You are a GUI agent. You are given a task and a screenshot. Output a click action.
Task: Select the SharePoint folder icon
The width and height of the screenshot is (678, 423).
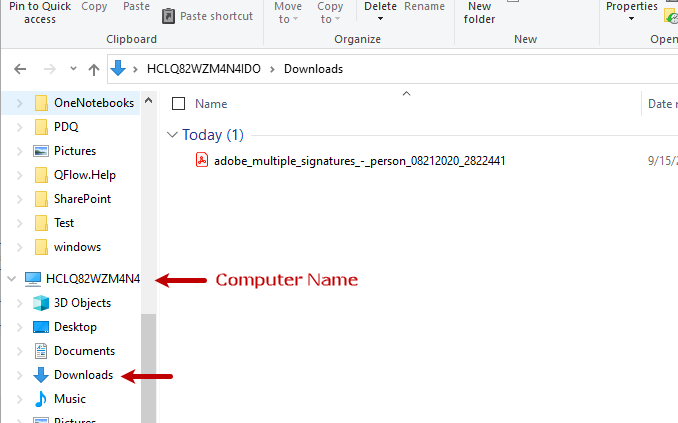pyautogui.click(x=41, y=199)
